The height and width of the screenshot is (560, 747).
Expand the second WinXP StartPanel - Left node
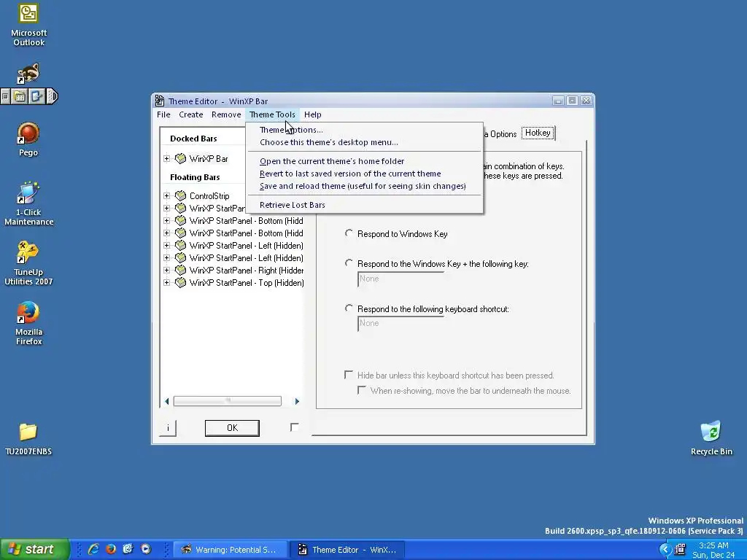click(166, 257)
